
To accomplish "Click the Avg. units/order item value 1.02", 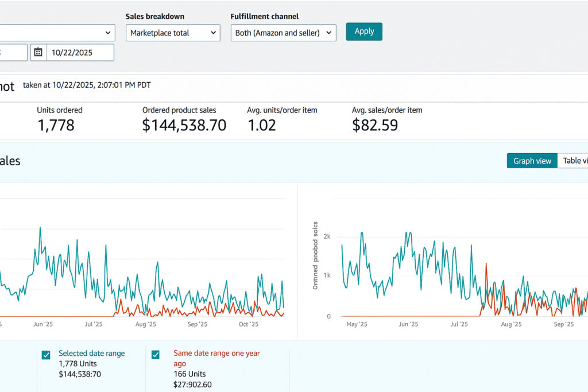I will [262, 125].
